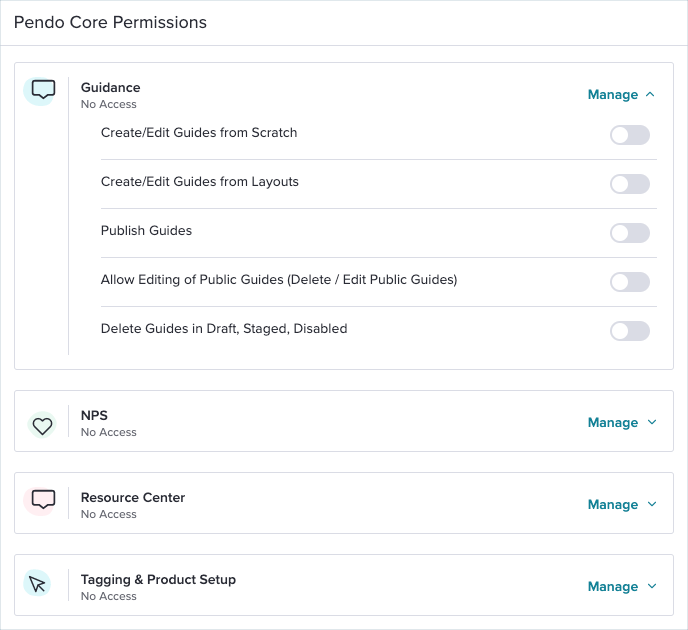Turn on the Publish Guides switch
Image resolution: width=688 pixels, height=630 pixels.
click(630, 233)
